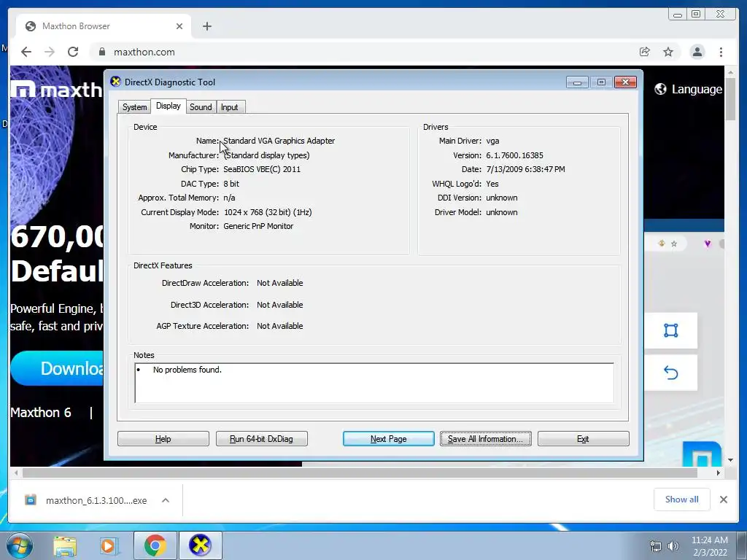Switch to the System tab in DxDiag
747x560 pixels.
(x=134, y=107)
